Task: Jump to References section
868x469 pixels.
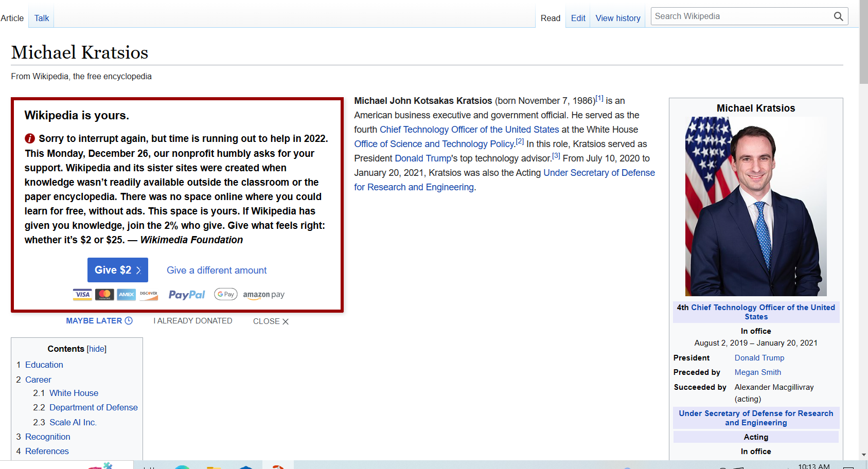Action: point(47,451)
